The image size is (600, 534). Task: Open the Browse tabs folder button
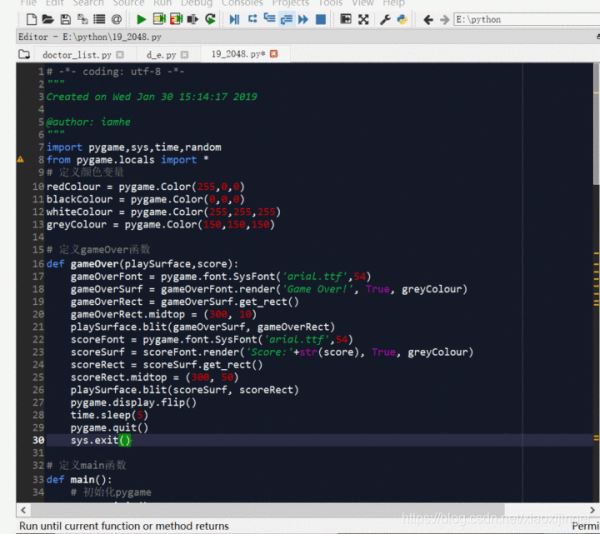(x=24, y=54)
